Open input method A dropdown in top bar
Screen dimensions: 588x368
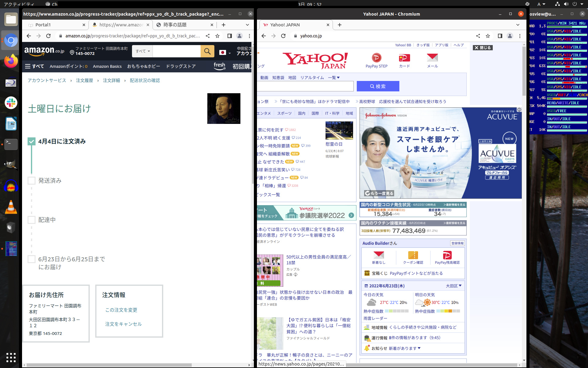[x=541, y=4]
